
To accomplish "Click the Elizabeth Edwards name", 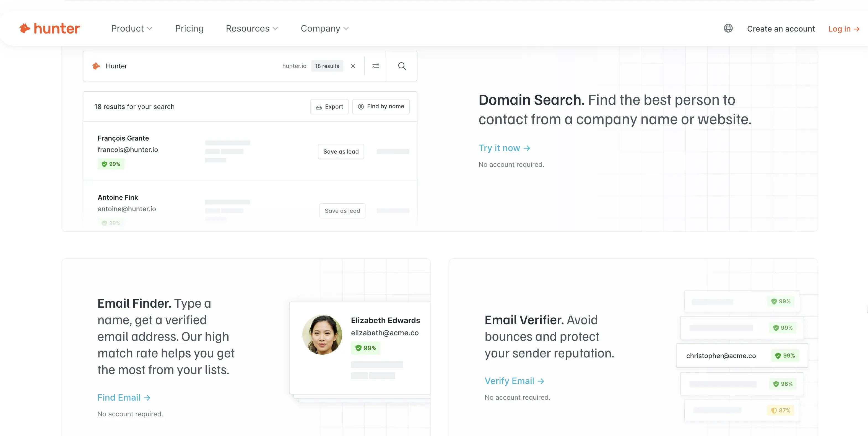I will (x=386, y=320).
